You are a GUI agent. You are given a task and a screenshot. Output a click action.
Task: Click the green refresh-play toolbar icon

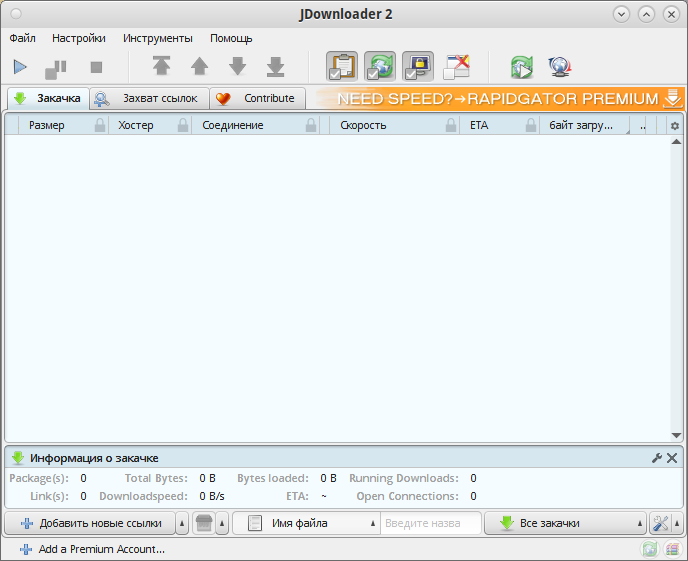pos(522,67)
